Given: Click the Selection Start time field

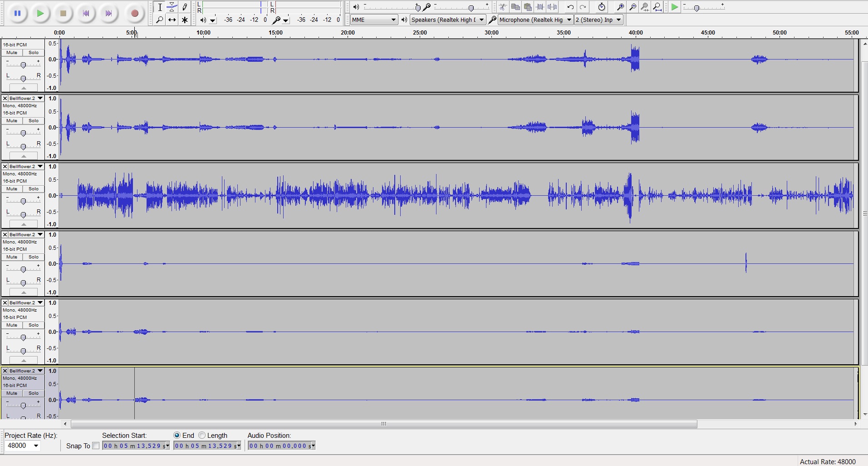Looking at the screenshot, I should (136, 446).
